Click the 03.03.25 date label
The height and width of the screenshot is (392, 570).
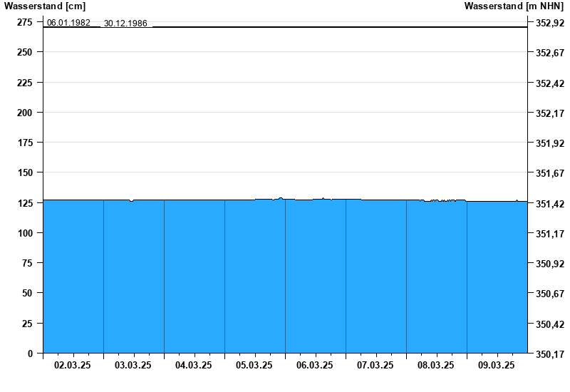point(133,365)
